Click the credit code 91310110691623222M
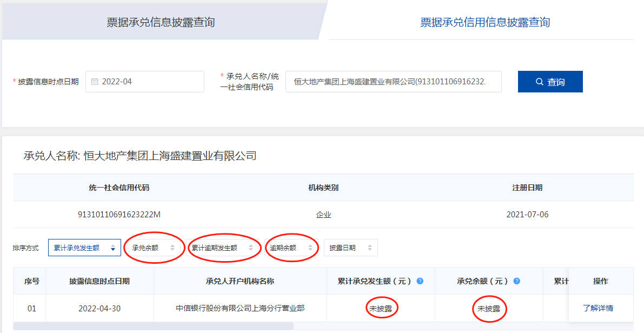644x333 pixels. (119, 215)
